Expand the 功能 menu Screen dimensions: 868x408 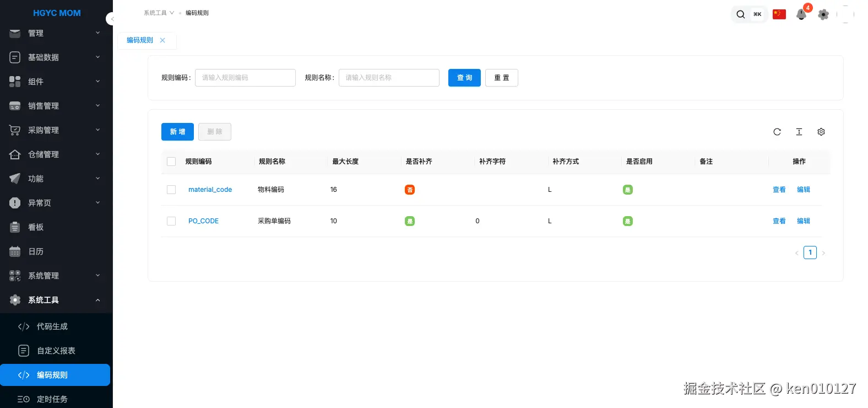pyautogui.click(x=98, y=178)
